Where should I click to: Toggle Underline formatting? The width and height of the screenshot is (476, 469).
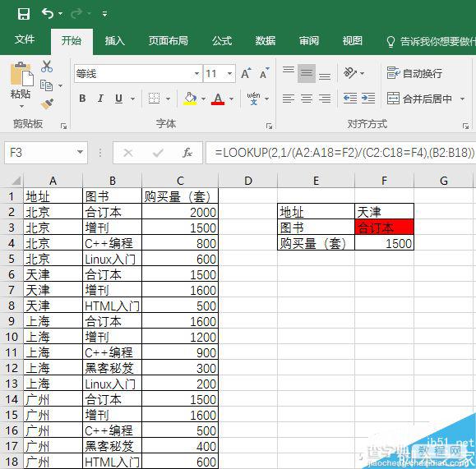point(118,99)
